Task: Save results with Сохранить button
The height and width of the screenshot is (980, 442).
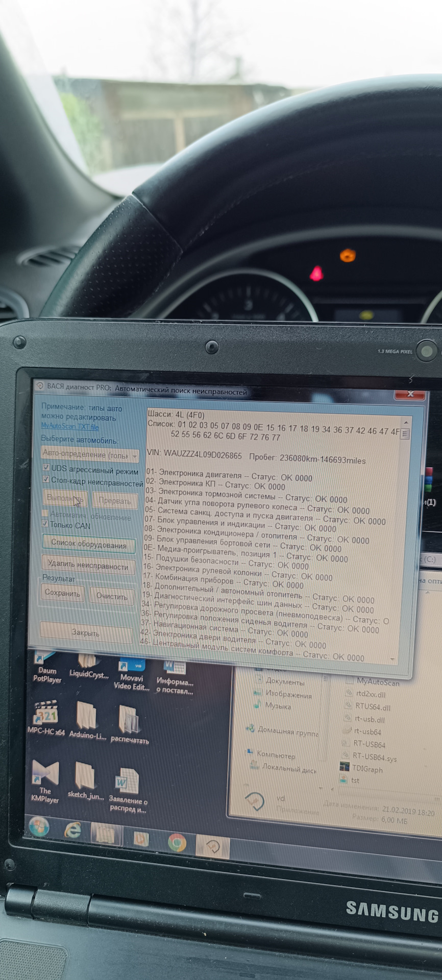Action: (x=62, y=593)
